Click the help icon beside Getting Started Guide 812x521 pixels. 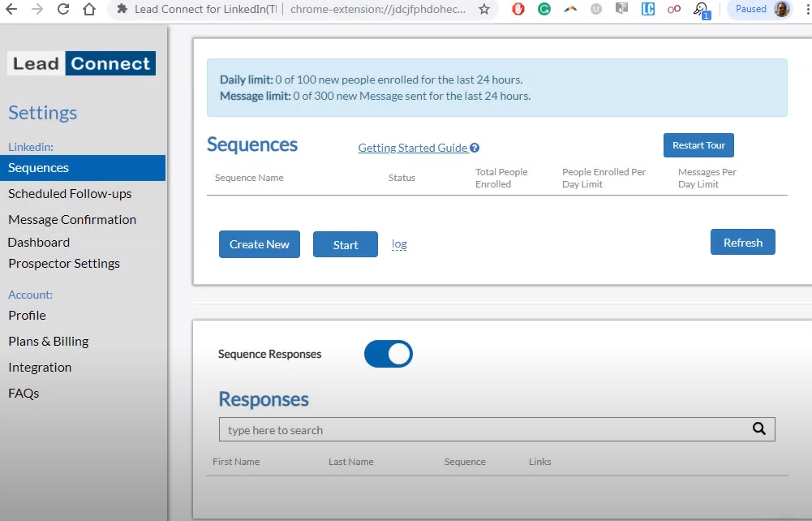(x=475, y=148)
